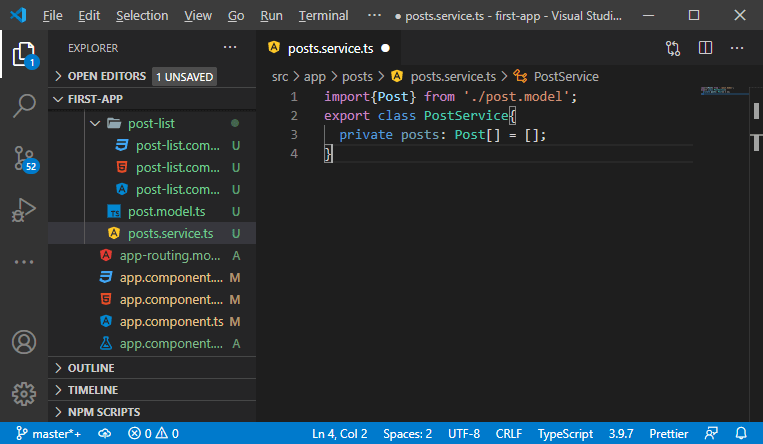Split the editor to the right
Viewport: 763px width, 444px height.
tap(705, 48)
